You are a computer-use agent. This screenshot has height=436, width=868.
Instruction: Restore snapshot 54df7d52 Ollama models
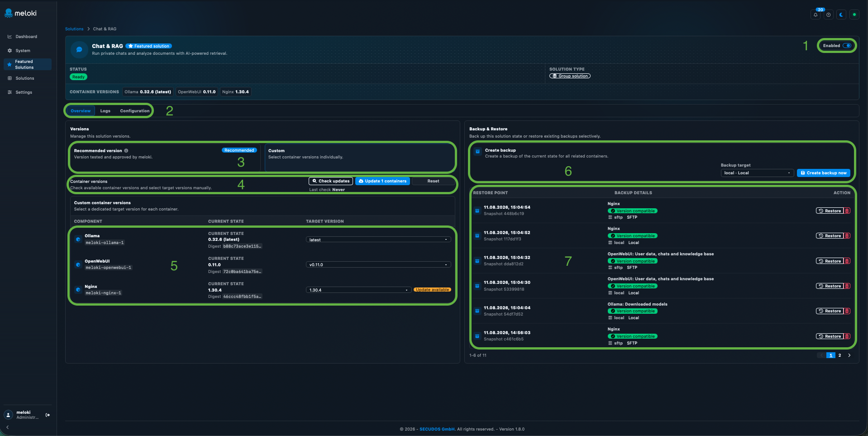click(x=830, y=311)
